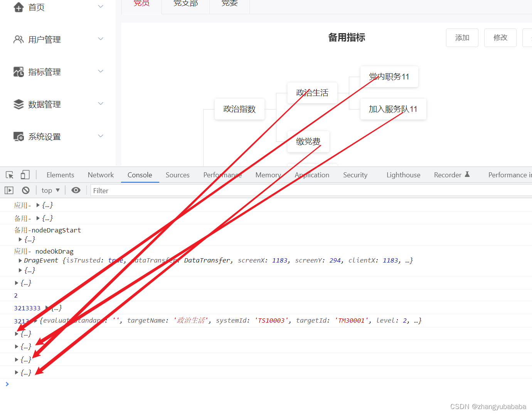Select the 政治指数 tree node
Screen dimensions: 532x414
point(239,109)
